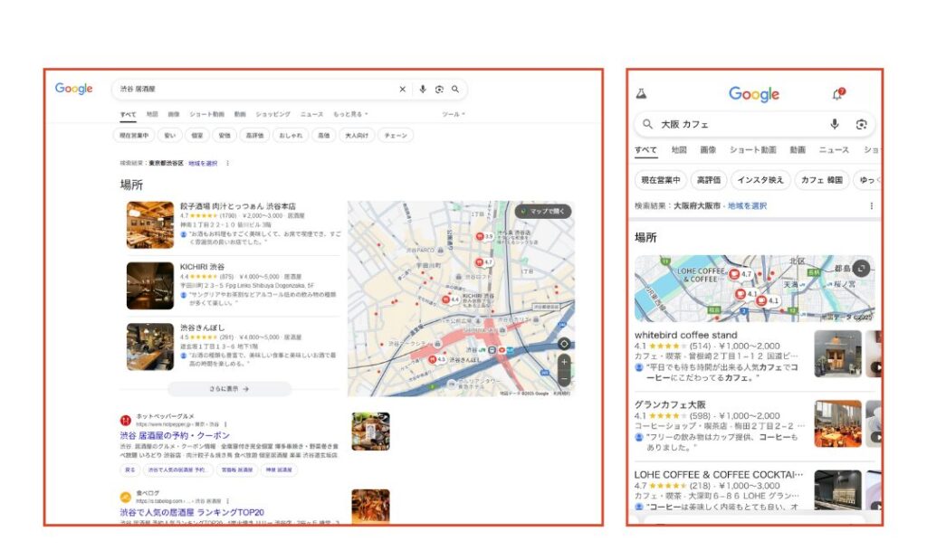The height and width of the screenshot is (560, 927).
Task: Toggle the 安い filter chip
Action: [169, 136]
